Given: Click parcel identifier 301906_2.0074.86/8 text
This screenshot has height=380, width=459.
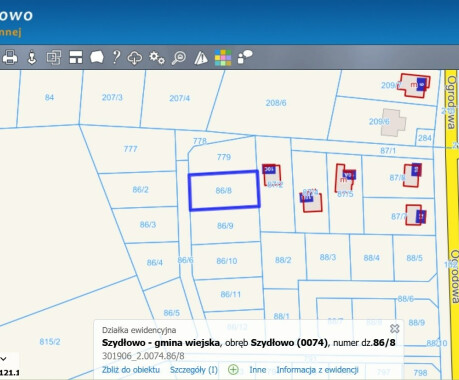Looking at the screenshot, I should tap(143, 356).
